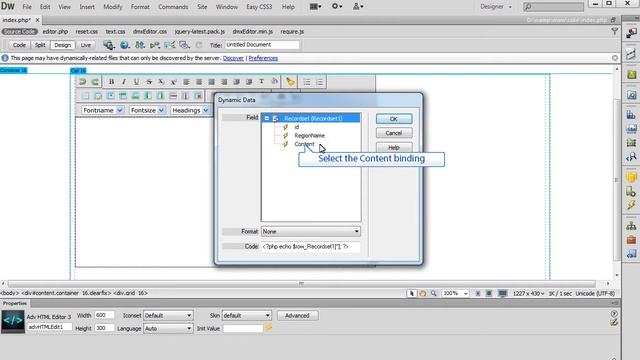
Task: Select the pointer Select tool in the status bar
Action: click(x=412, y=293)
